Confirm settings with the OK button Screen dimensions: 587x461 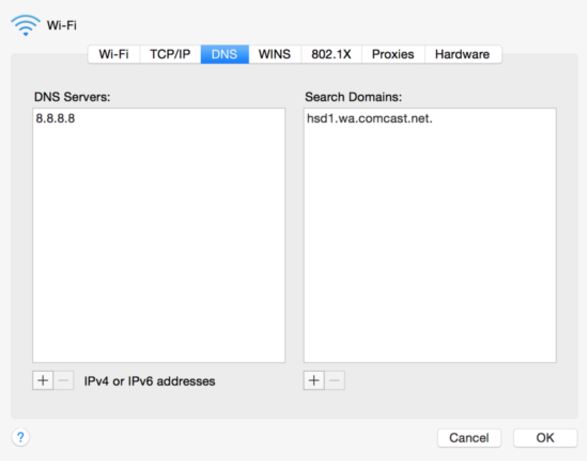[x=545, y=438]
